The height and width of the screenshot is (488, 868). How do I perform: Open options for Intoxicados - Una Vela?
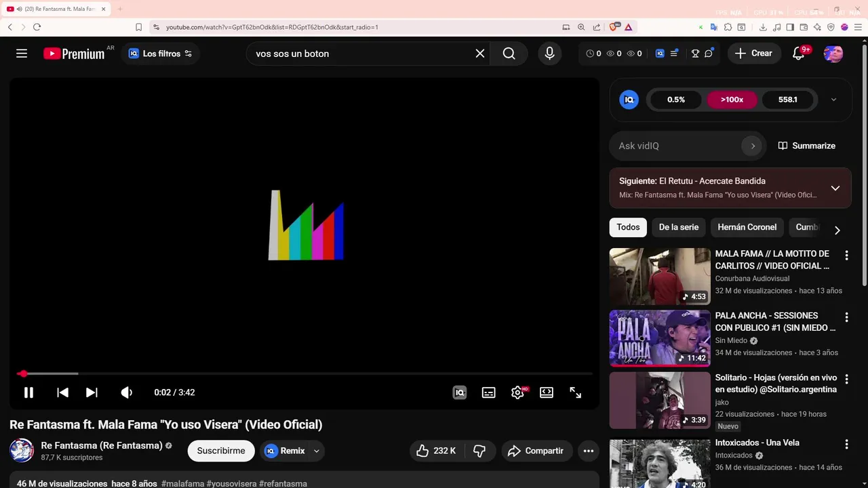point(846,445)
